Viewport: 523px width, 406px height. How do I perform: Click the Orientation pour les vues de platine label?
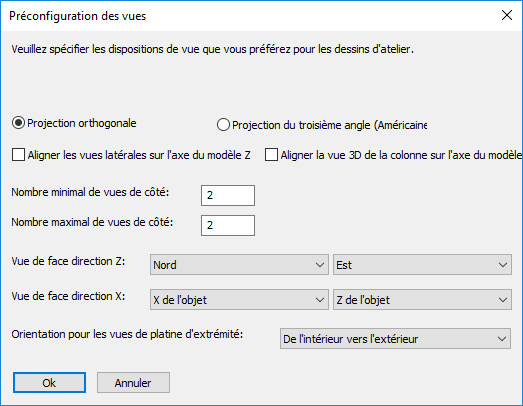tap(127, 334)
